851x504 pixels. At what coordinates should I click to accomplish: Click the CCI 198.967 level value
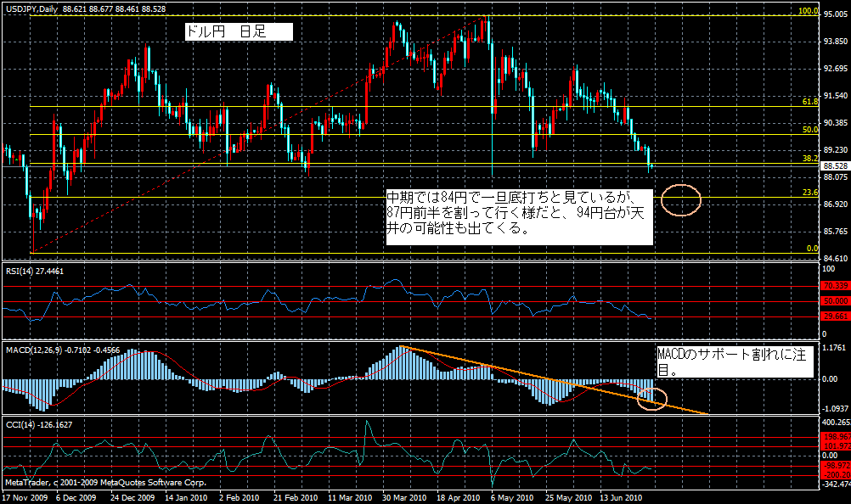point(837,436)
